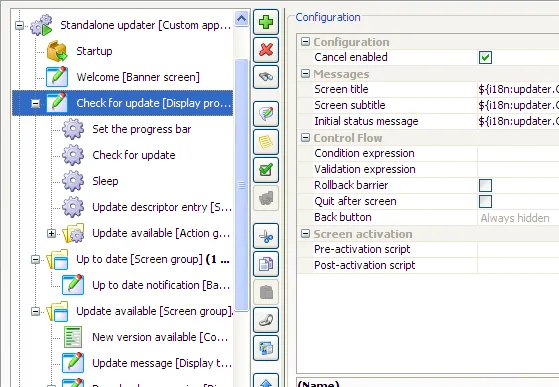Click the chain link toolbar icon
Screen dimensions: 559x387
[266, 320]
